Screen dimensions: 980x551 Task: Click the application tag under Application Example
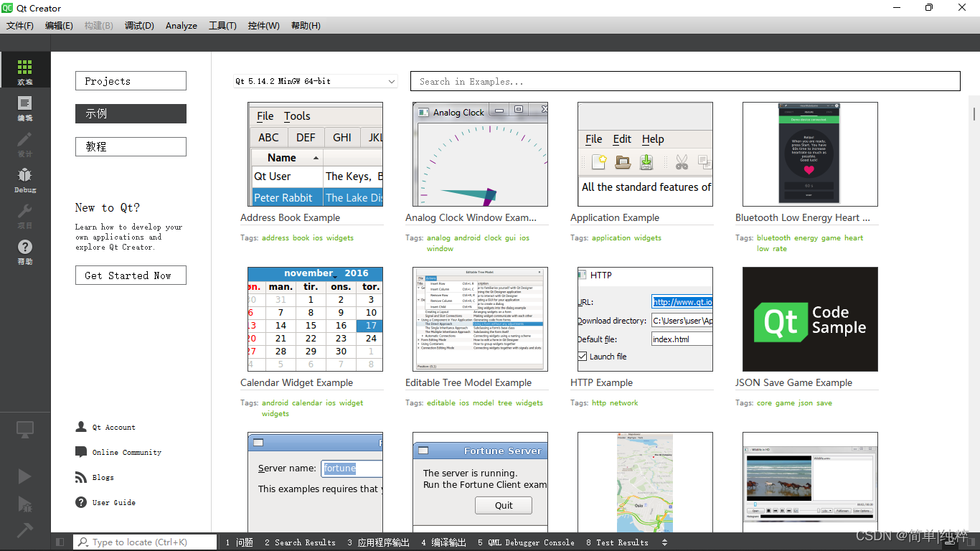point(611,237)
